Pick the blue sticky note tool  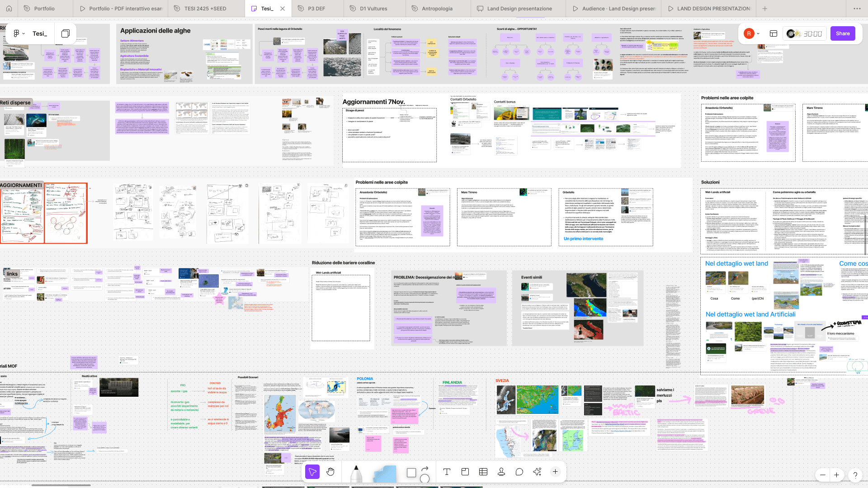click(385, 474)
